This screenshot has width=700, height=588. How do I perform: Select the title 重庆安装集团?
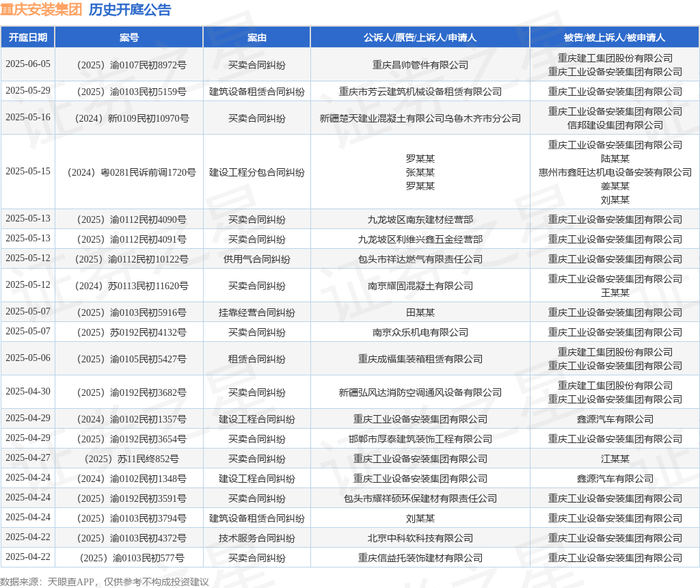point(41,10)
